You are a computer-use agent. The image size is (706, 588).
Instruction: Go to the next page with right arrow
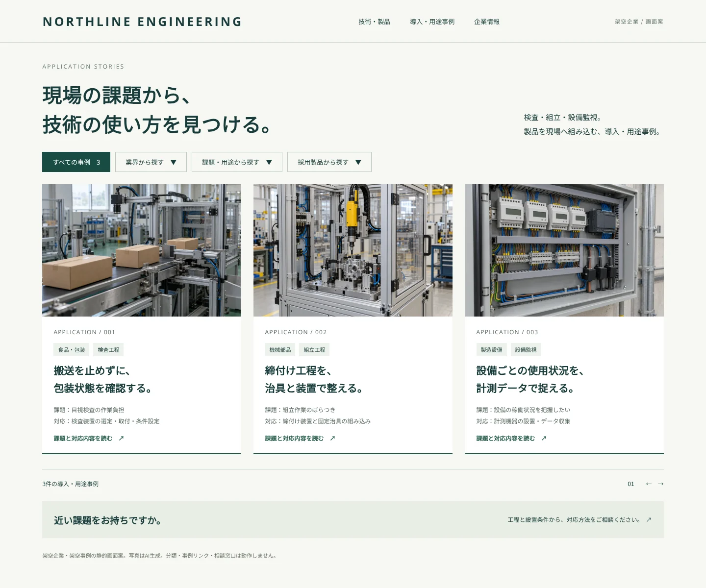660,484
